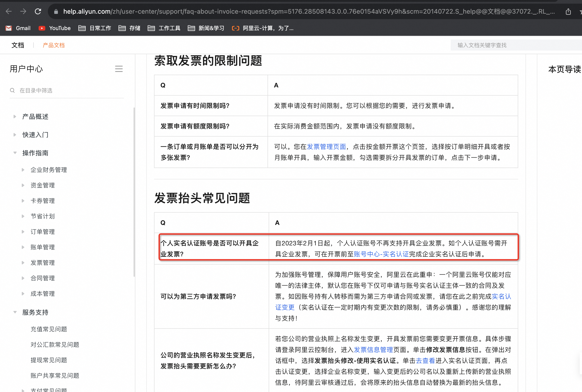Expand the 快速入门 tree section
Image resolution: width=582 pixels, height=392 pixels.
pyautogui.click(x=15, y=135)
